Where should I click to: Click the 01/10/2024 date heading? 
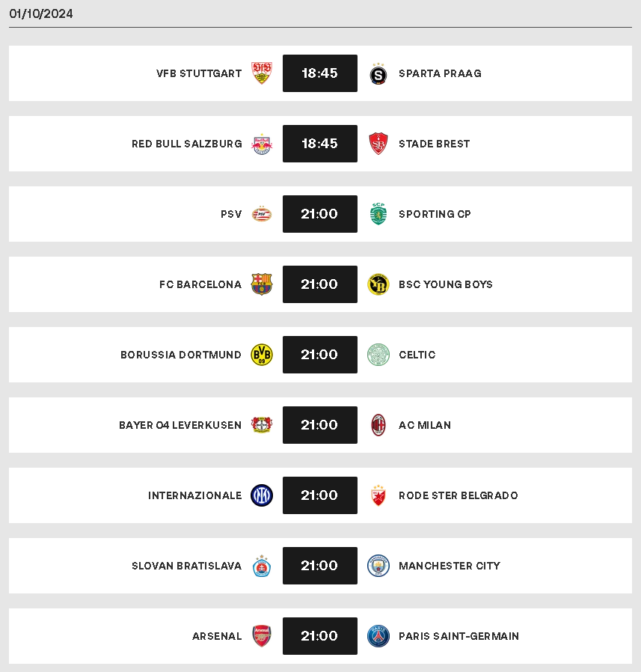41,13
